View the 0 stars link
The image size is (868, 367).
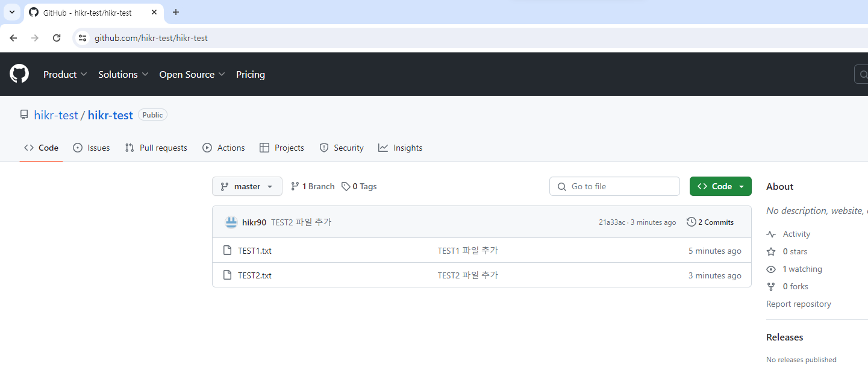pyautogui.click(x=787, y=251)
